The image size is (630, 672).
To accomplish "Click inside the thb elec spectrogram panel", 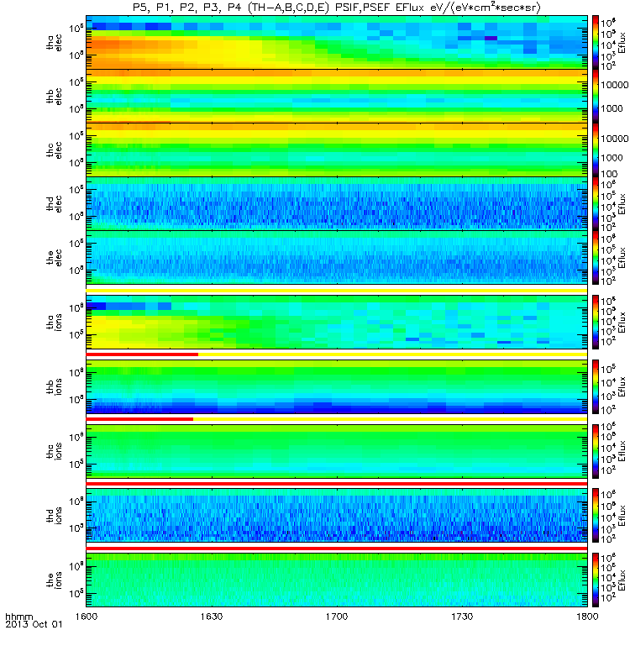I will click(337, 96).
